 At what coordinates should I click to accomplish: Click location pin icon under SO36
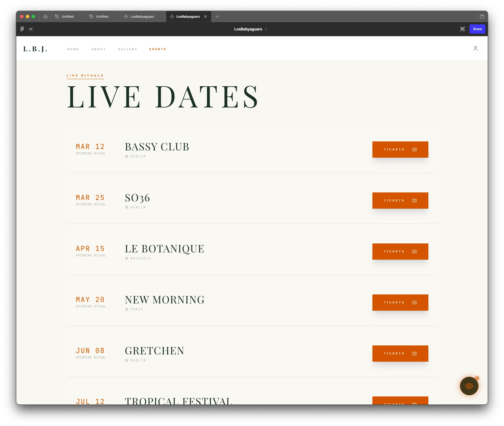[x=127, y=207]
